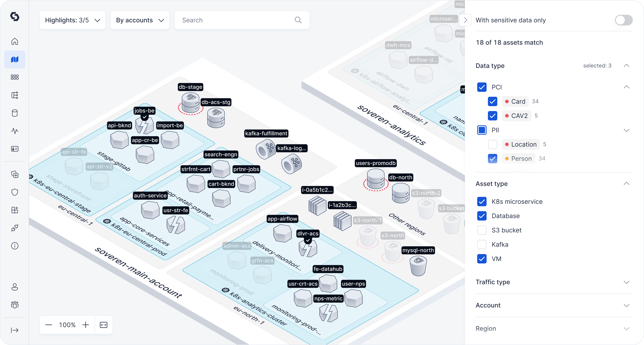Image resolution: width=644 pixels, height=345 pixels.
Task: Expand the Traffic type filter section
Action: pyautogui.click(x=627, y=282)
